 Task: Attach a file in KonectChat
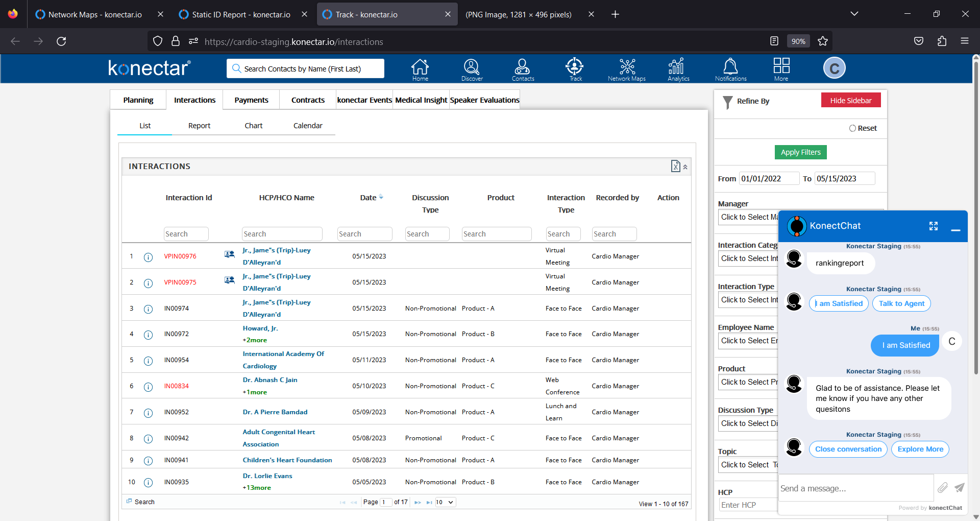(943, 488)
